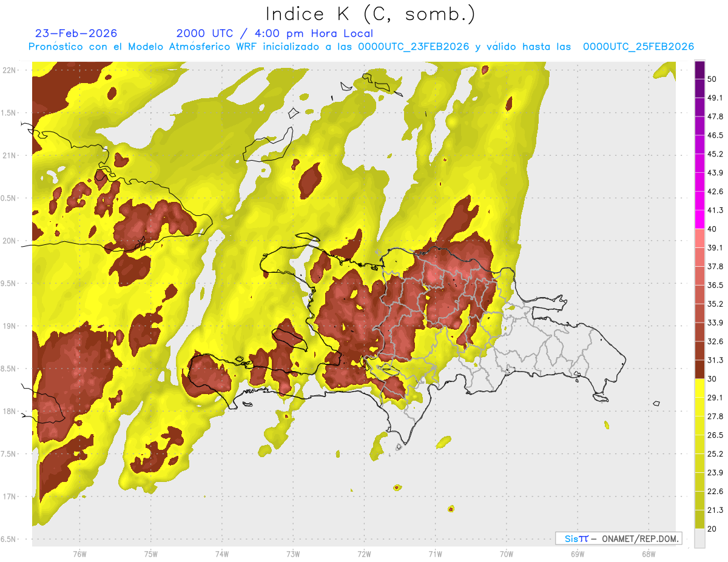Click the color bar value "29.1"
Screen dimensions: 728x562
(x=715, y=398)
